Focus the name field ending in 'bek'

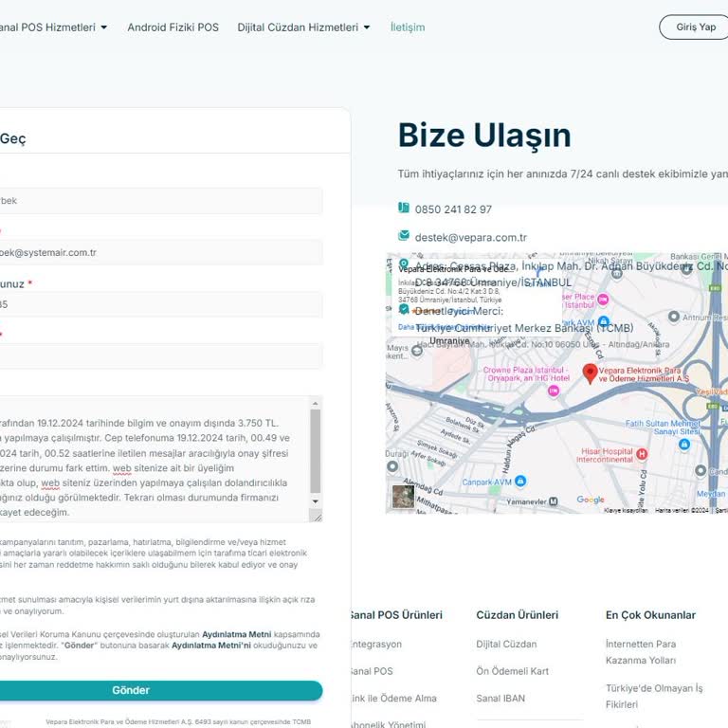coord(161,201)
